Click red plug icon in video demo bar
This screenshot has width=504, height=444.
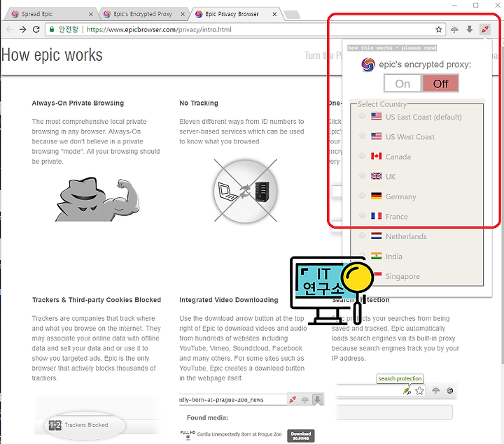(293, 400)
